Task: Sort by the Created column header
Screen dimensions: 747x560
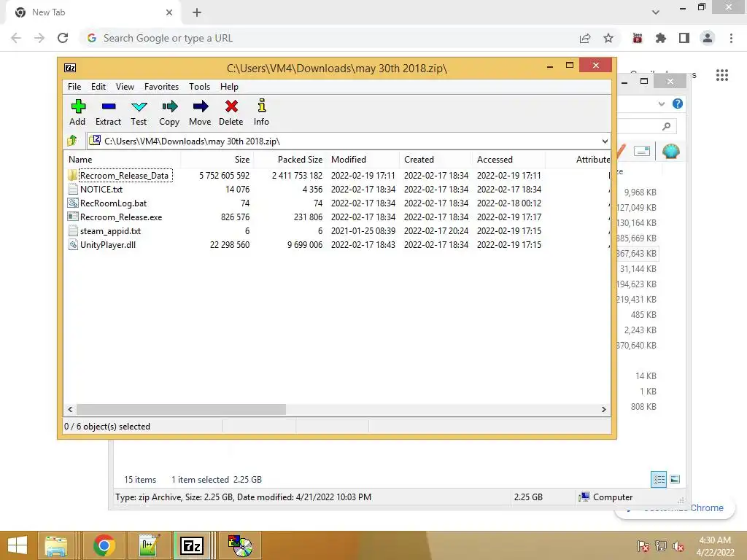Action: point(436,160)
